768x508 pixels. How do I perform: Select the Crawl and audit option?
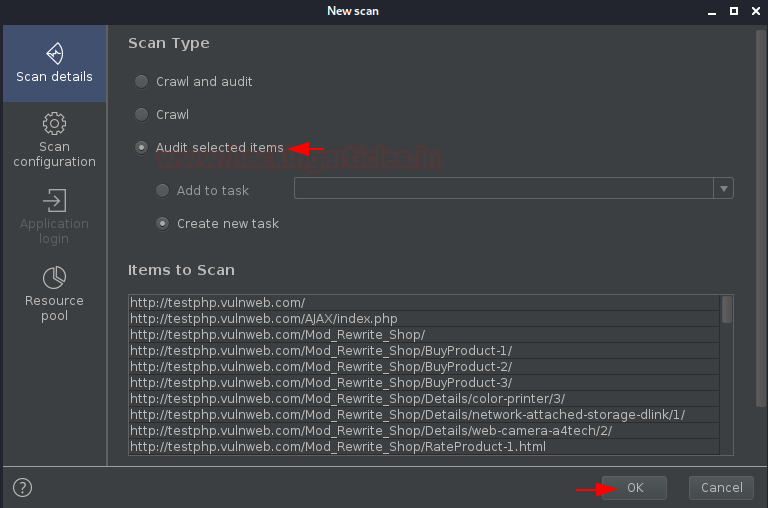(142, 81)
